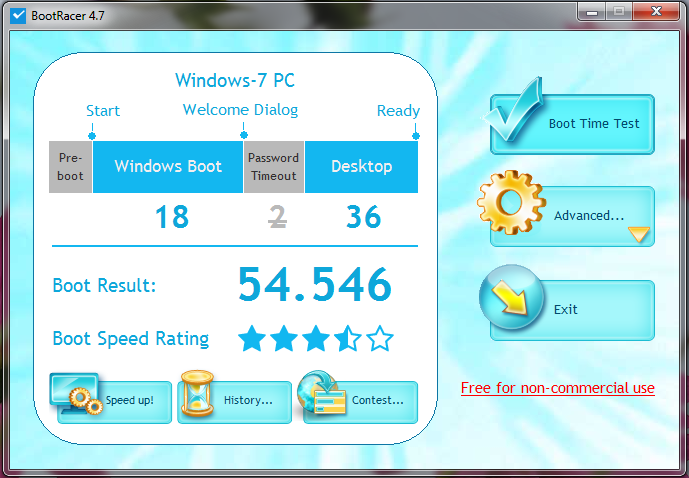Click the Boot Speed Rating label
This screenshot has height=478, width=689.
tap(131, 339)
